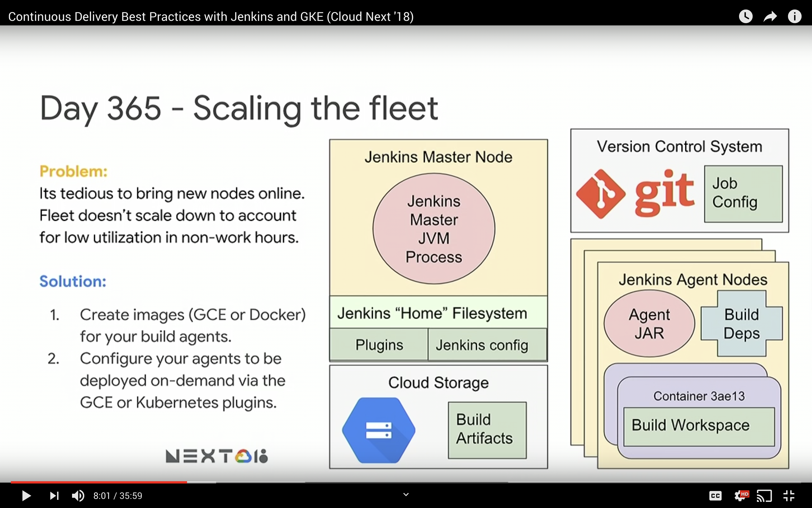The height and width of the screenshot is (508, 812).
Task: Click the "Build Workspace" box
Action: click(699, 427)
